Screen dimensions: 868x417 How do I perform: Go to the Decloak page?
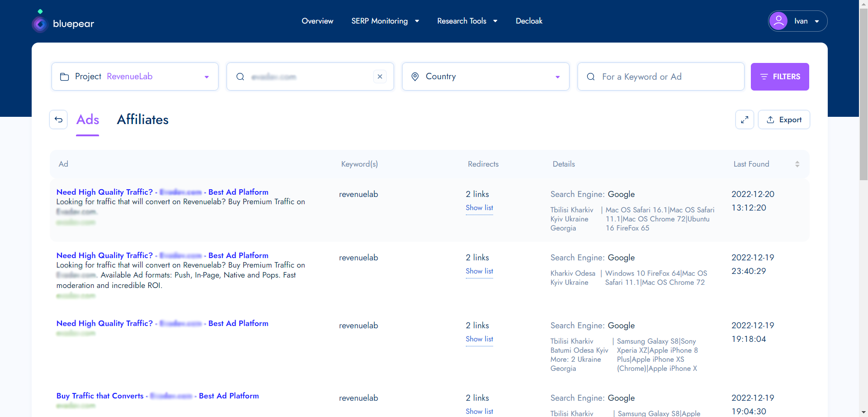pyautogui.click(x=529, y=21)
